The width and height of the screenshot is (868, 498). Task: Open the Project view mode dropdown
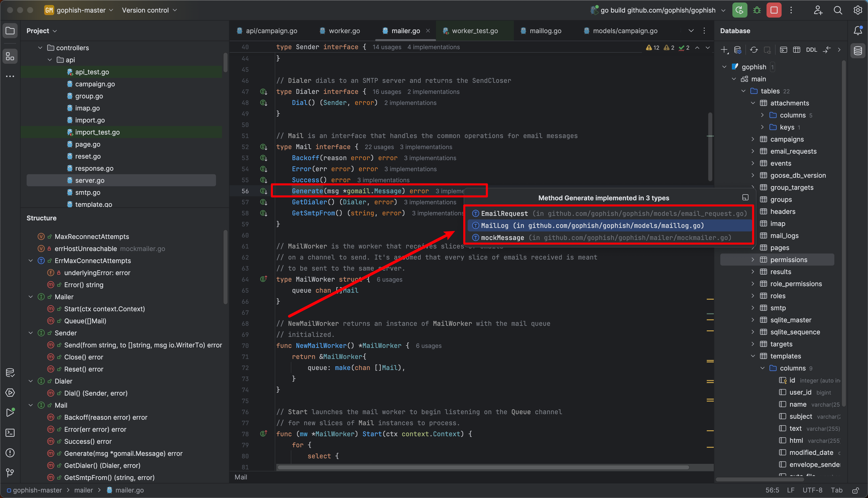point(42,31)
